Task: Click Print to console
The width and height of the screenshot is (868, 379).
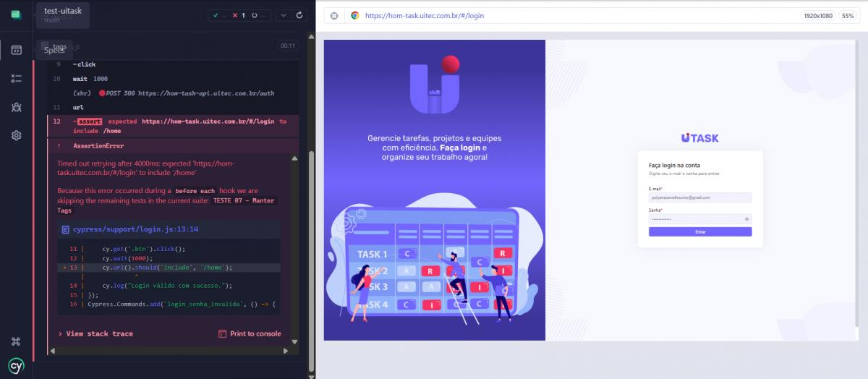Action: click(250, 333)
